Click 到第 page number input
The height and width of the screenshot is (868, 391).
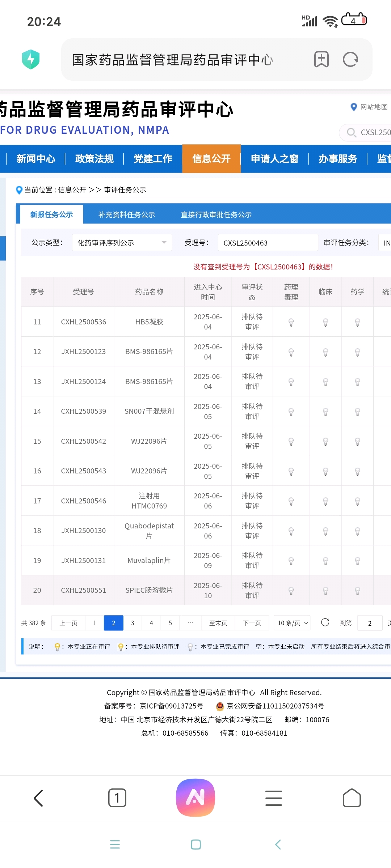[x=370, y=623]
